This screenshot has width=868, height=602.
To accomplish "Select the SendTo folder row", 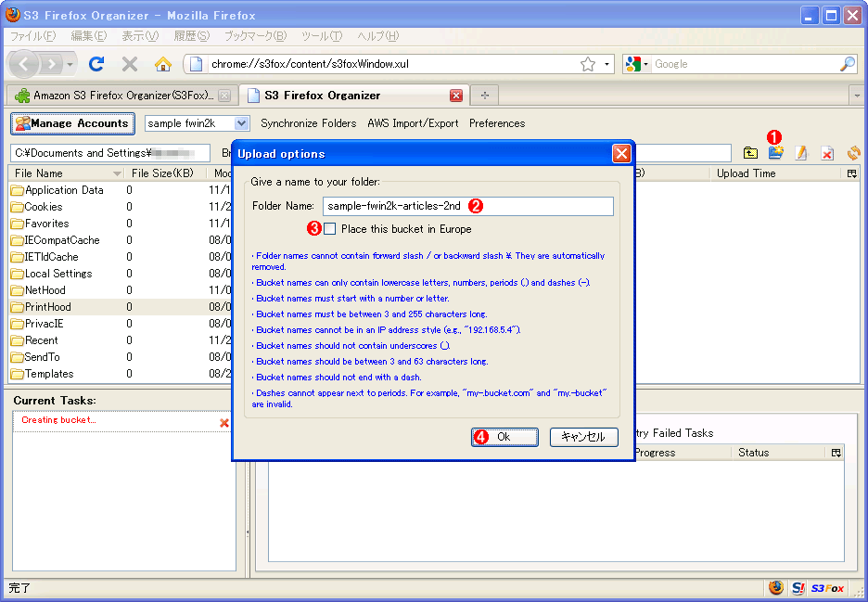I will 120,357.
